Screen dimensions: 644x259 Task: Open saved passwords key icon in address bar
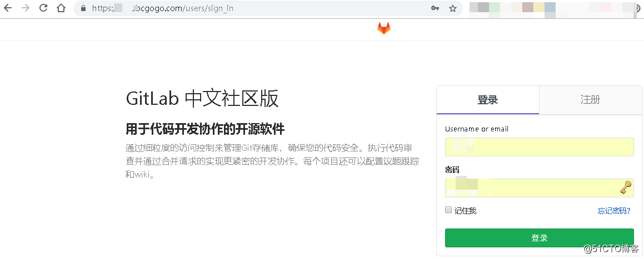(435, 8)
